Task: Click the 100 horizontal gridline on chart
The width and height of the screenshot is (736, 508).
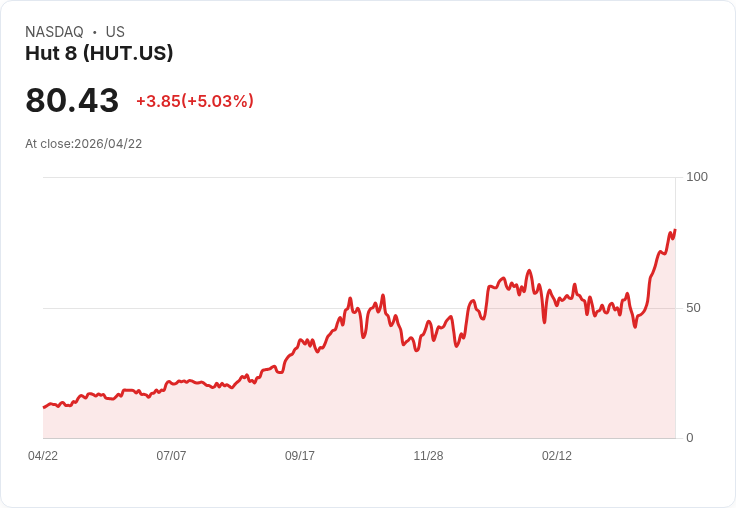Action: (x=359, y=177)
